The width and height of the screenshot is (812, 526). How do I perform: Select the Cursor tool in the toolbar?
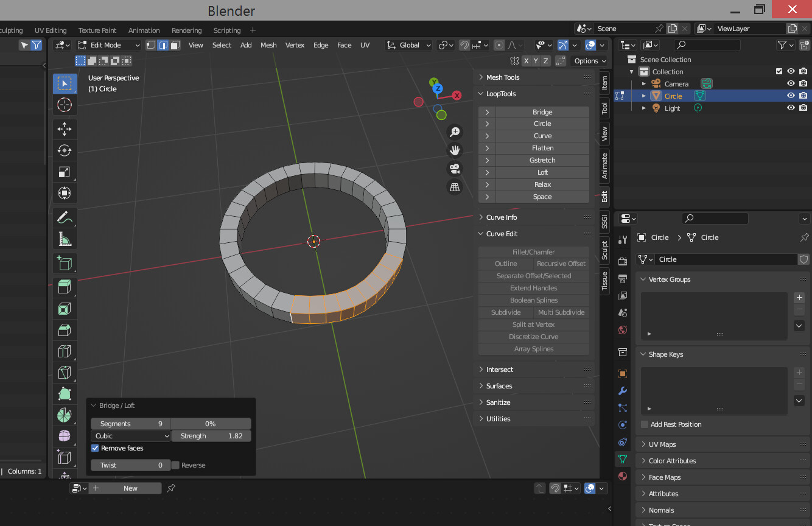64,105
